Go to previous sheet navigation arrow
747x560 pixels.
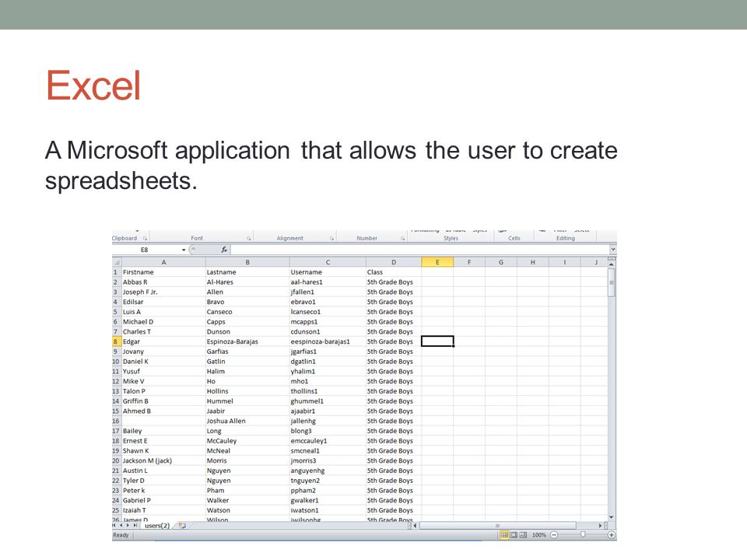coord(121,525)
